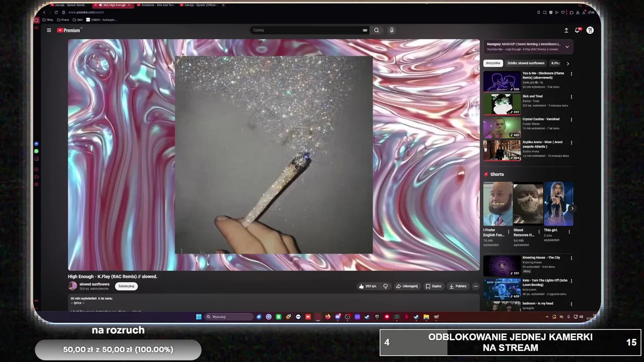644x362 pixels.
Task: Open a new browser tab
Action: 223,5
